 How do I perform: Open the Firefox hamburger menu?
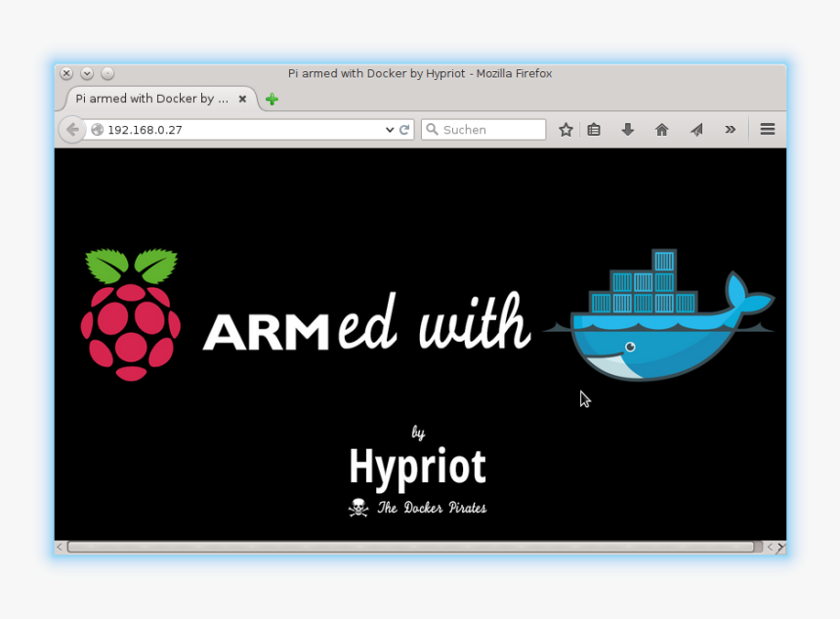[x=767, y=129]
